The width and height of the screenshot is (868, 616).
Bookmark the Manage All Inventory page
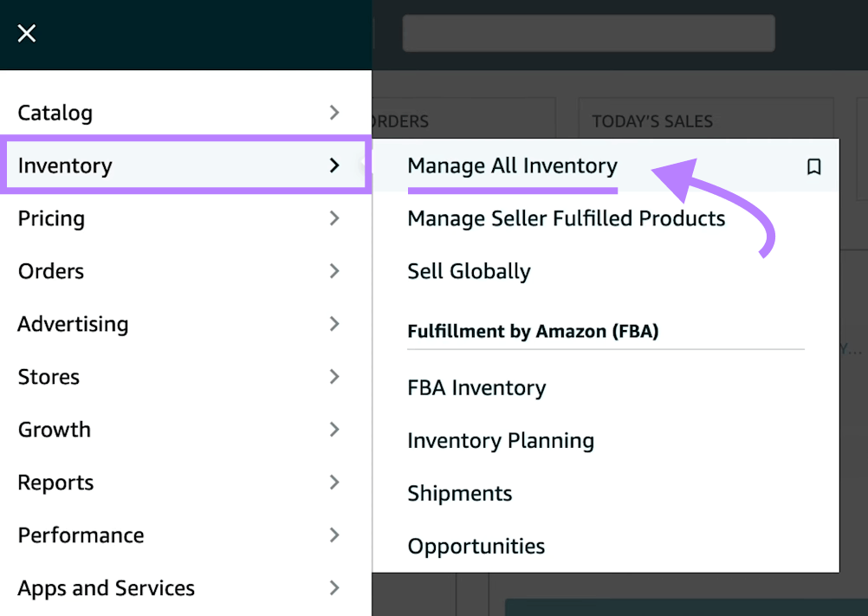813,166
